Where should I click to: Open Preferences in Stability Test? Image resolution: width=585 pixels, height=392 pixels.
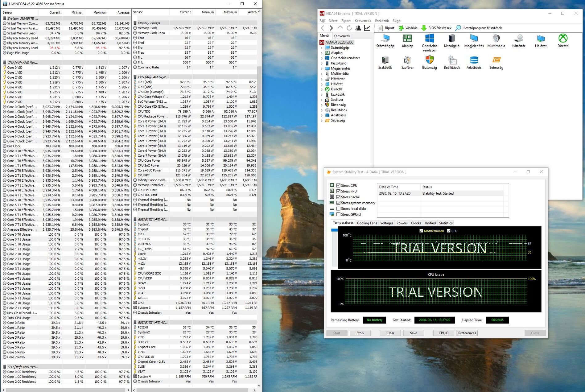click(467, 333)
